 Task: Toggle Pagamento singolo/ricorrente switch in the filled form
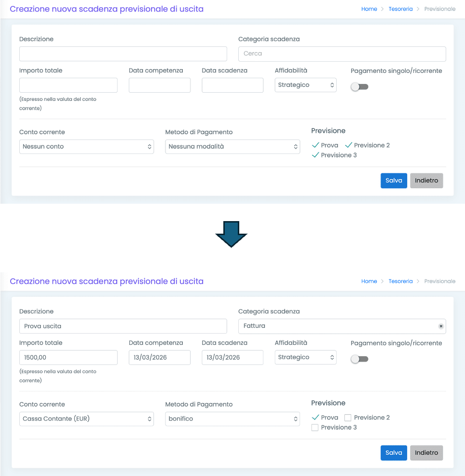(x=359, y=359)
